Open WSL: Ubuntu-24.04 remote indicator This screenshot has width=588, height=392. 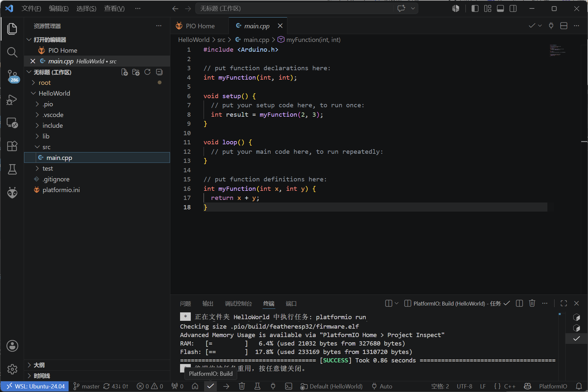(36, 386)
